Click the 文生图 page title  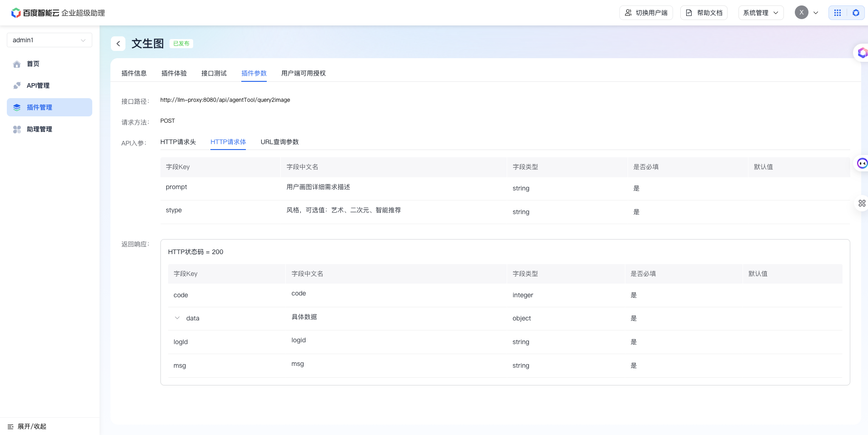[x=148, y=44]
